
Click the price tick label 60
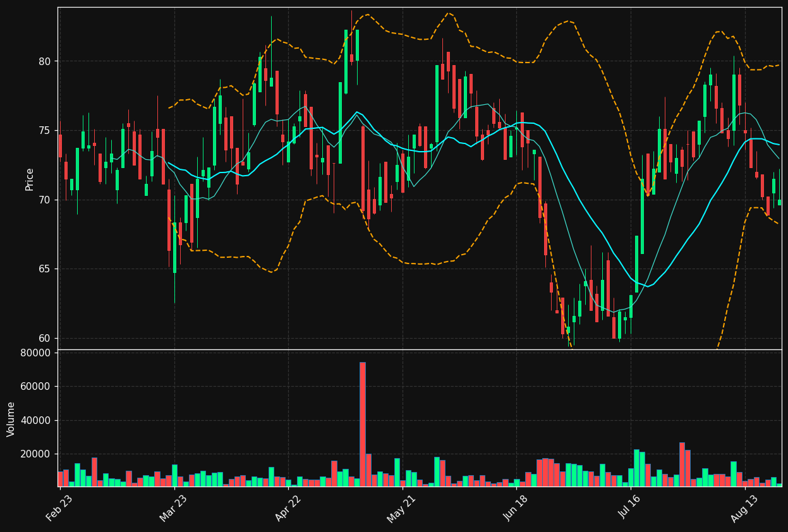(45, 338)
